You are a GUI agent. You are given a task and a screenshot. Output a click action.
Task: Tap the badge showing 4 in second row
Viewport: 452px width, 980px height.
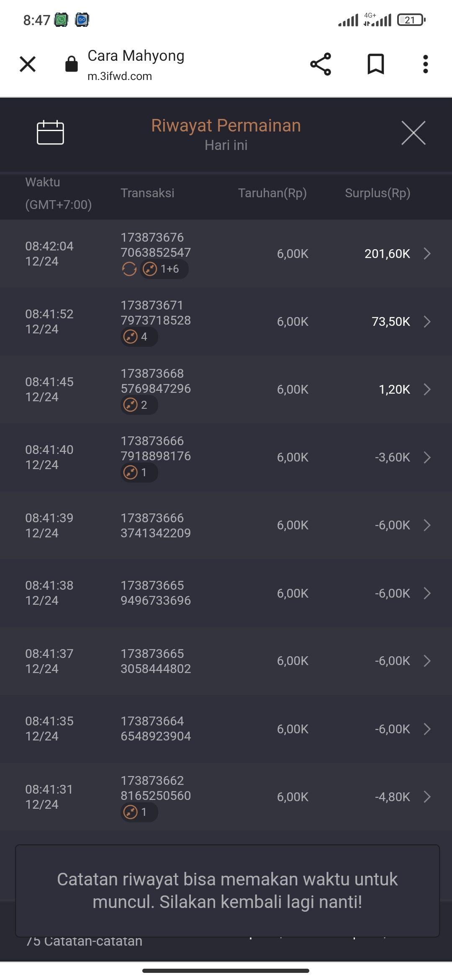[139, 337]
